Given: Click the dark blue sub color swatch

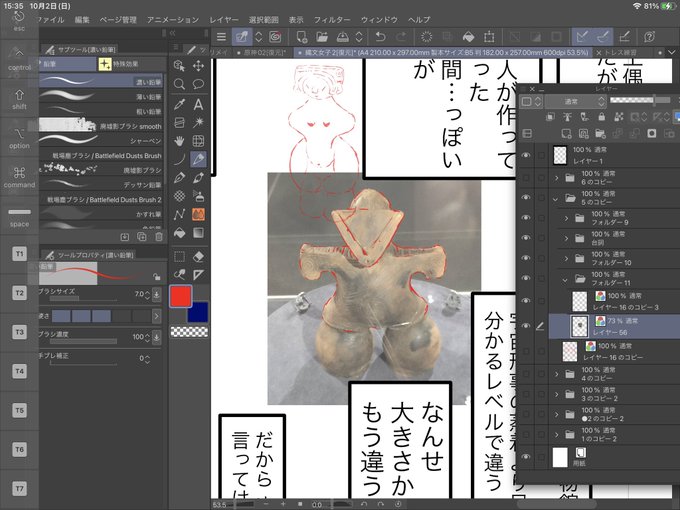Looking at the screenshot, I should tap(198, 312).
